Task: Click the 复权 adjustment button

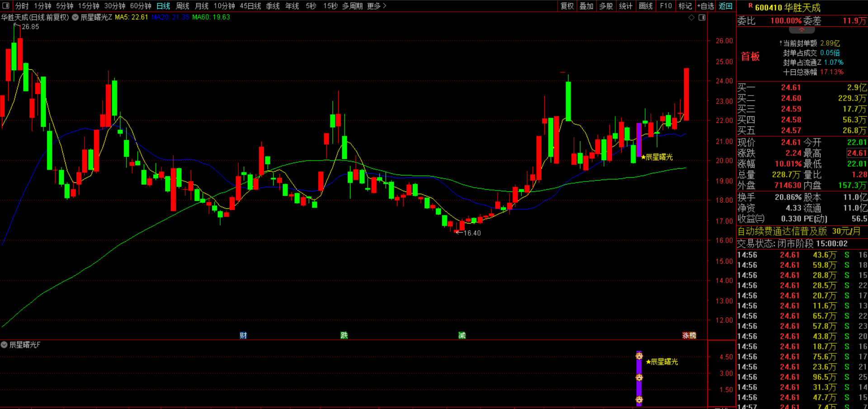Action: [567, 6]
